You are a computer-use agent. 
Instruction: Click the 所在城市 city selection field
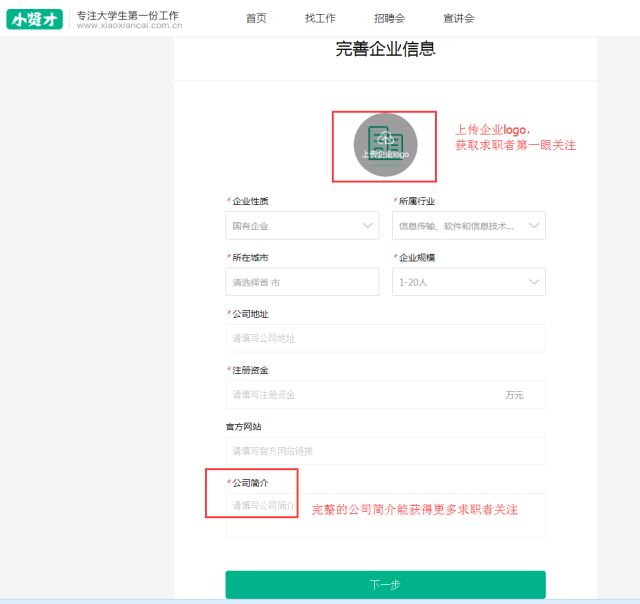pyautogui.click(x=302, y=282)
